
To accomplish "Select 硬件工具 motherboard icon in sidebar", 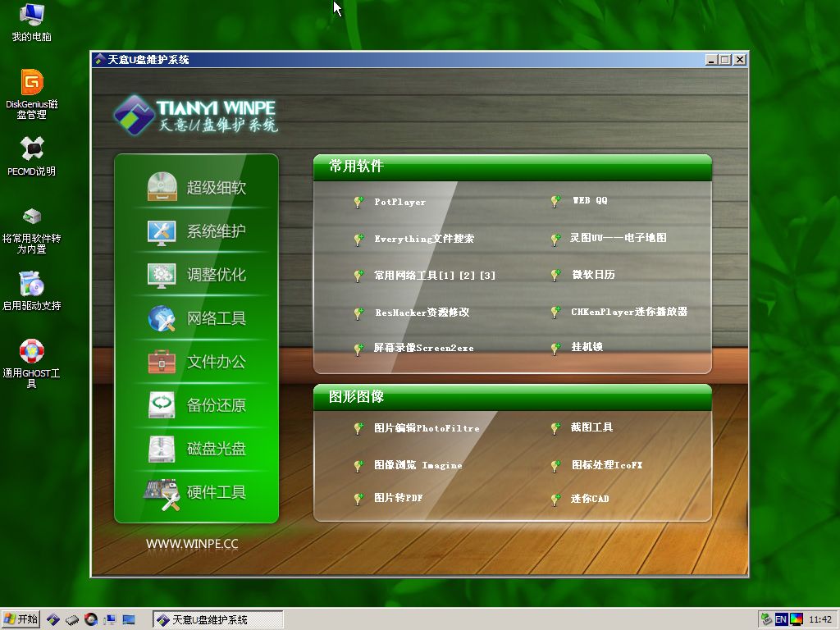I will 162,493.
